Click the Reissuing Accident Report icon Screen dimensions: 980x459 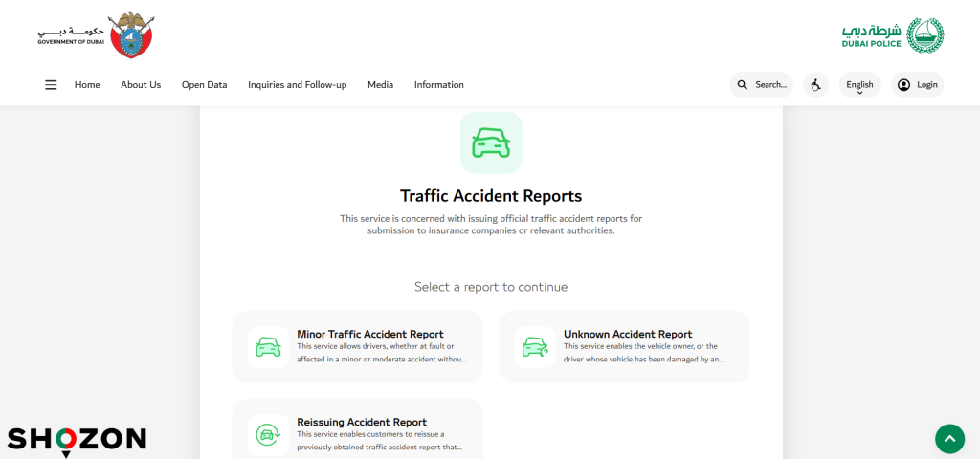tap(268, 435)
